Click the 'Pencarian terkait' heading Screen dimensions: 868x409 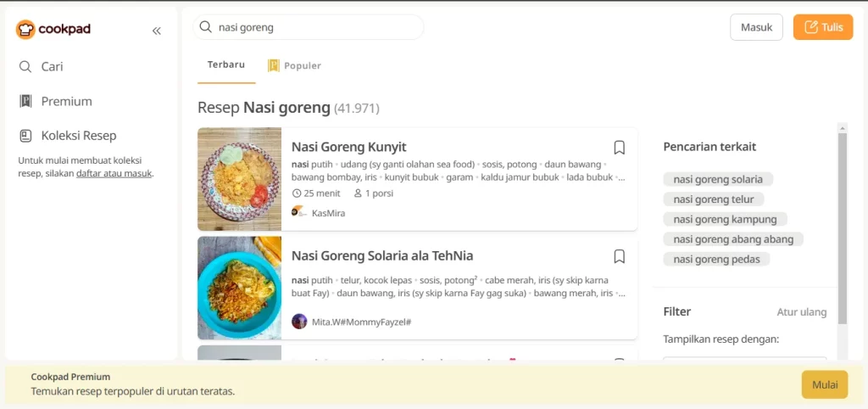[x=709, y=147]
